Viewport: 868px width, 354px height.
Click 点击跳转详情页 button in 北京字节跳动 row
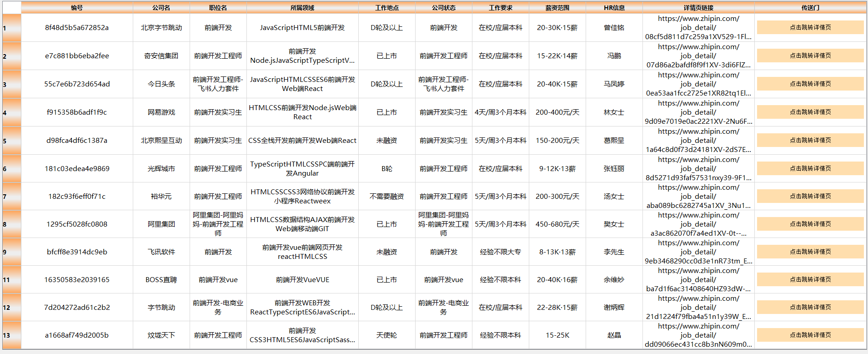pos(810,27)
